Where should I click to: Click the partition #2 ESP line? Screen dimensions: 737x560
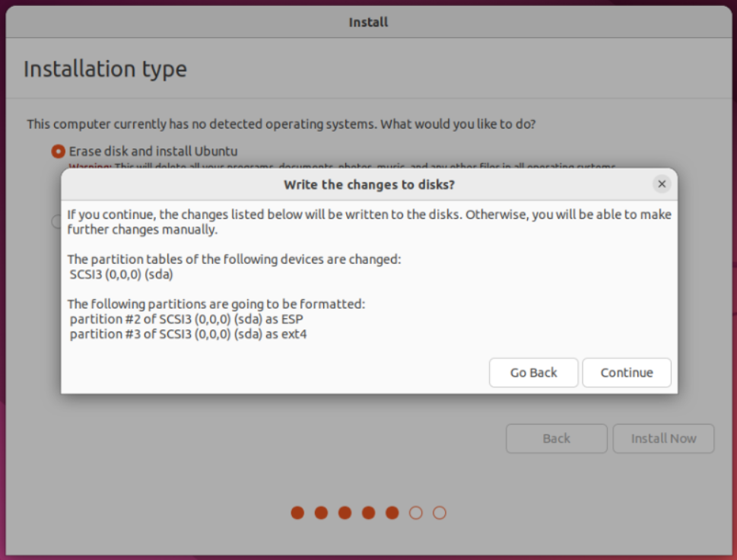click(x=186, y=319)
